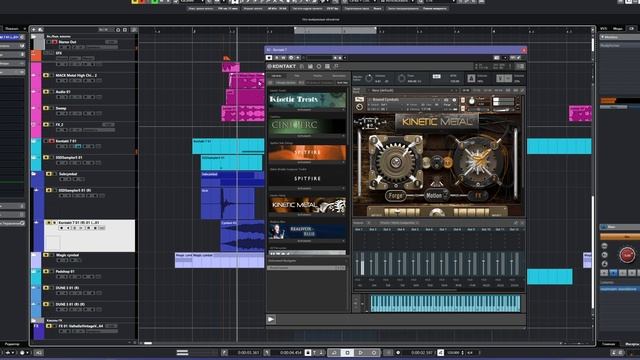Toggle the Kontakt browser panel icon
The width and height of the screenshot is (640, 360).
302,66
